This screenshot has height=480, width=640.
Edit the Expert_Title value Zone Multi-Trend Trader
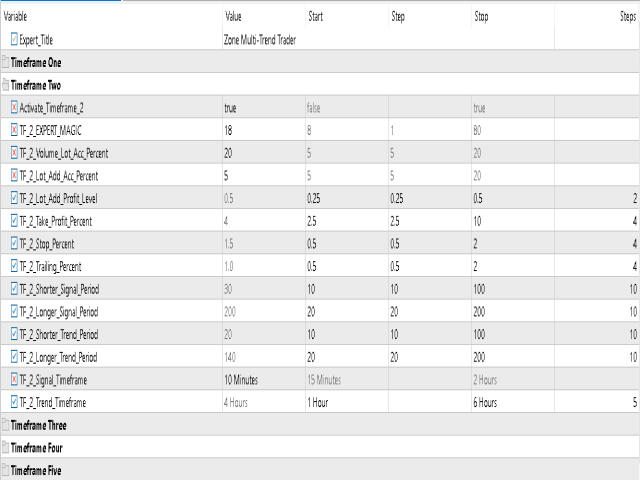260,40
